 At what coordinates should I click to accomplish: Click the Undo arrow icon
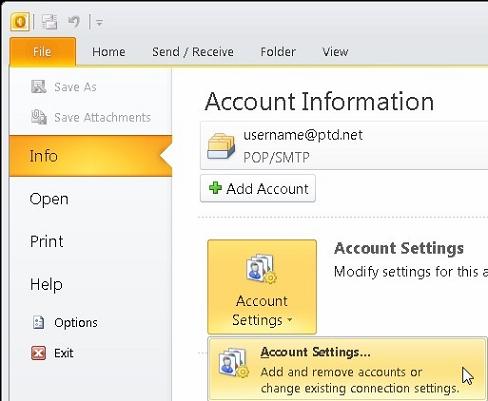click(x=74, y=22)
